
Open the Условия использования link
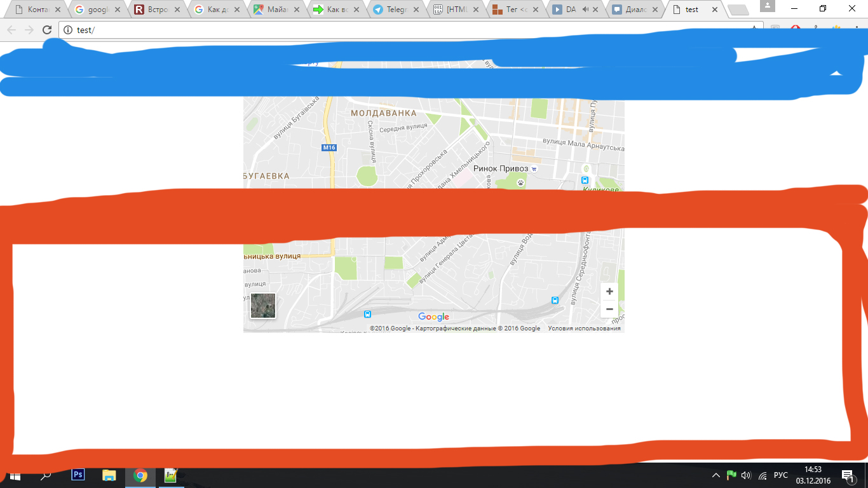point(585,329)
